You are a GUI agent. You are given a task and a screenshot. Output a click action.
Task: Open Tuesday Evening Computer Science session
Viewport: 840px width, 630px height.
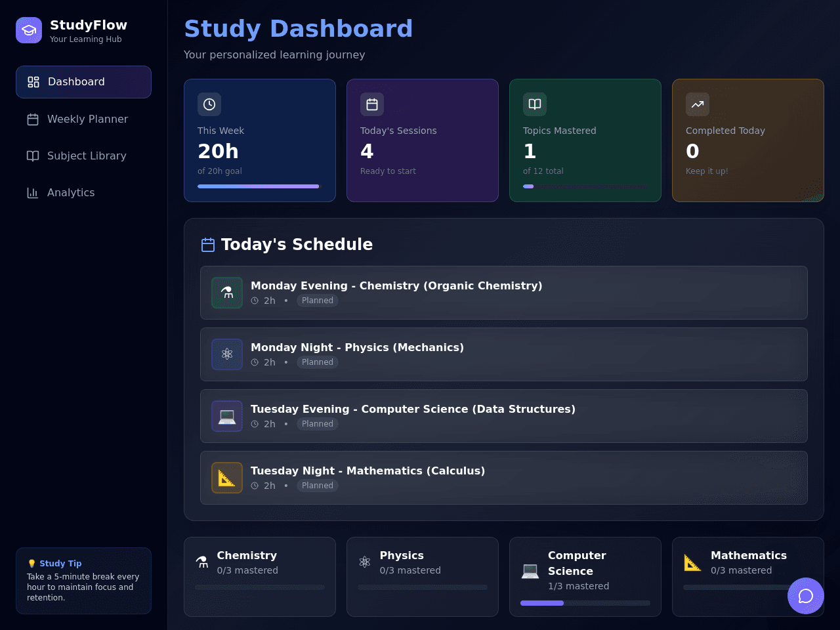[504, 416]
